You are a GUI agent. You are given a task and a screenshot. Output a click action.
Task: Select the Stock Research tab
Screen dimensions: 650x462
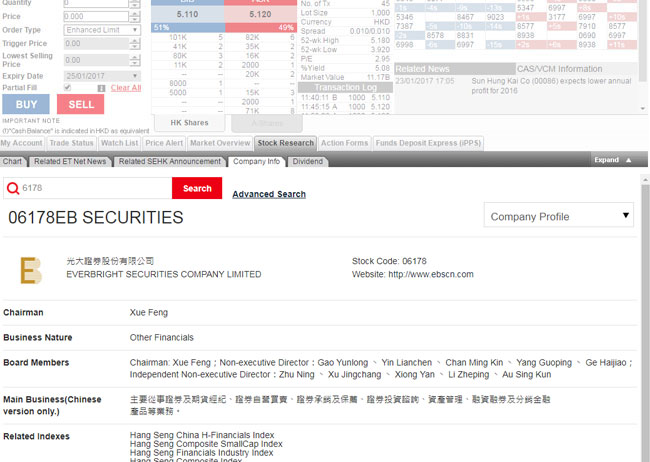286,143
